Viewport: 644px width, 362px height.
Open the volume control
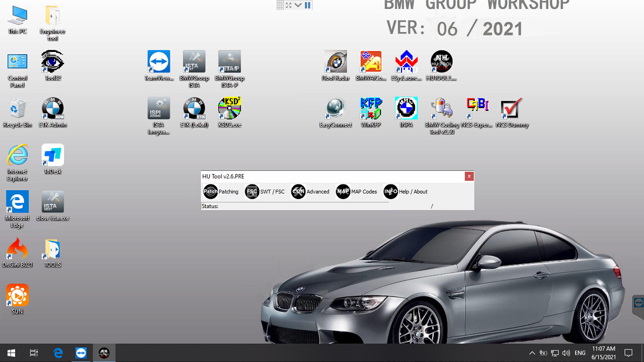566,353
